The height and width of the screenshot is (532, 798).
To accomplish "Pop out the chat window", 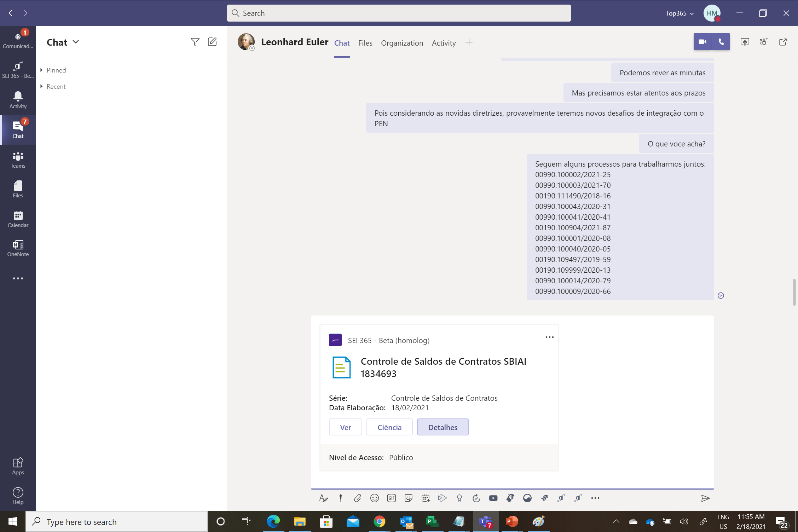I will (x=783, y=42).
